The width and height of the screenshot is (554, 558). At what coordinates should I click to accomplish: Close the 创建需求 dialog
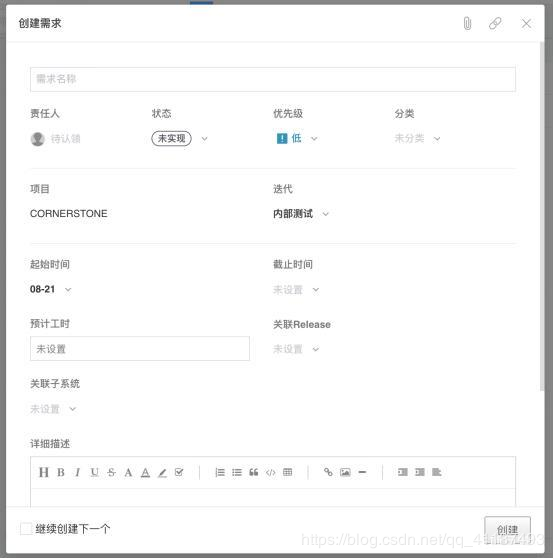(x=526, y=23)
